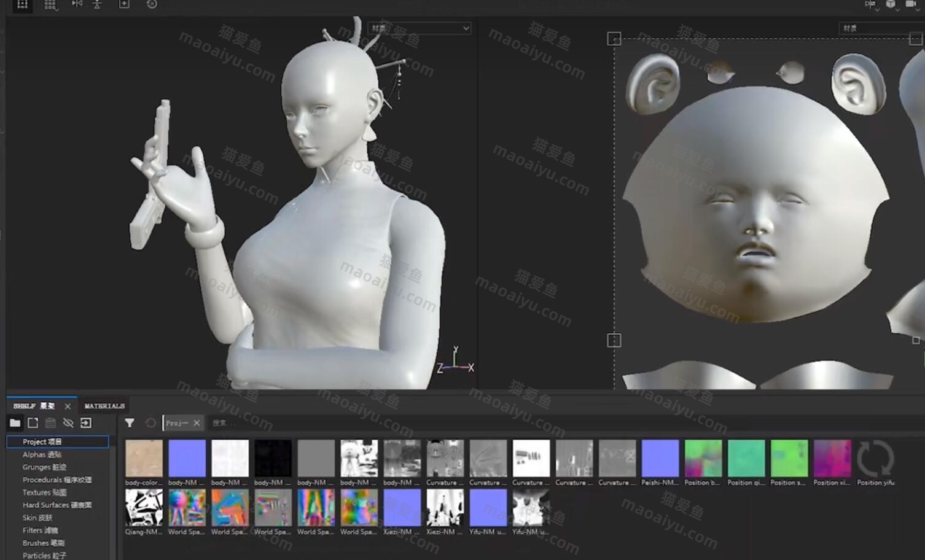Open the grid options dropdown in toolbar
The width and height of the screenshot is (925, 560).
(51, 5)
